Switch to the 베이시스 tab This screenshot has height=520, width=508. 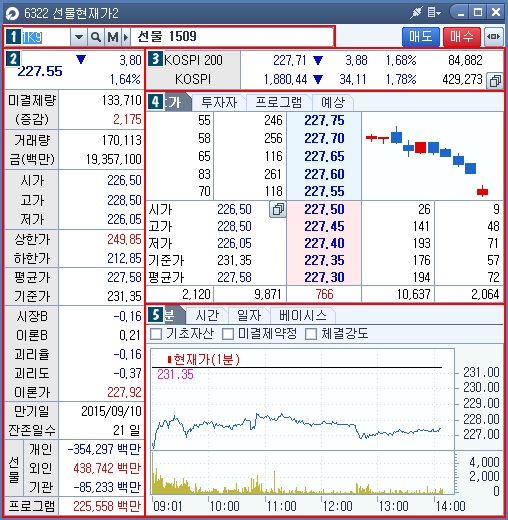[302, 315]
